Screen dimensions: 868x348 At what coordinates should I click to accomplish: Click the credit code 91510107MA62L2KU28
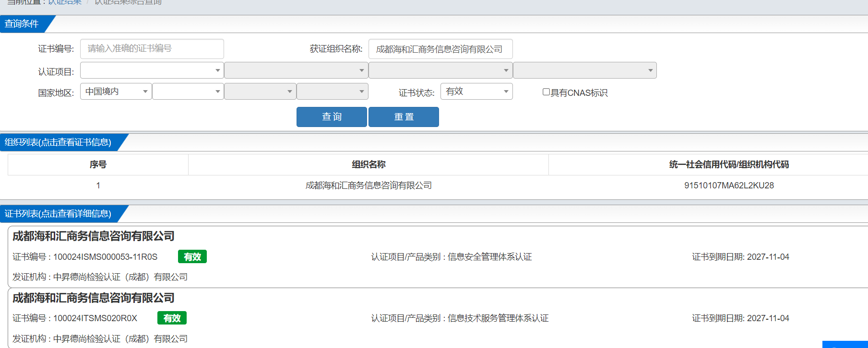(x=729, y=186)
